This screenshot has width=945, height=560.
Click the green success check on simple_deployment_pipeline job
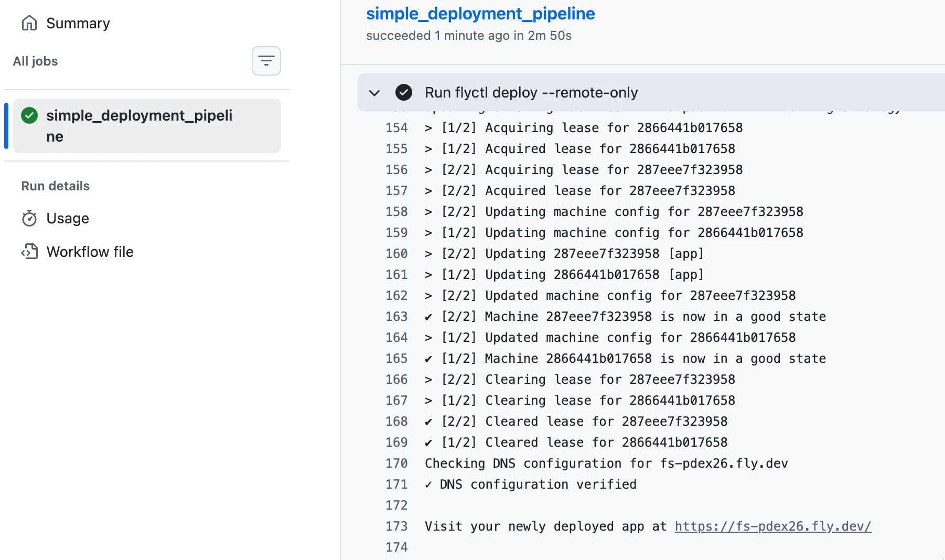click(29, 115)
